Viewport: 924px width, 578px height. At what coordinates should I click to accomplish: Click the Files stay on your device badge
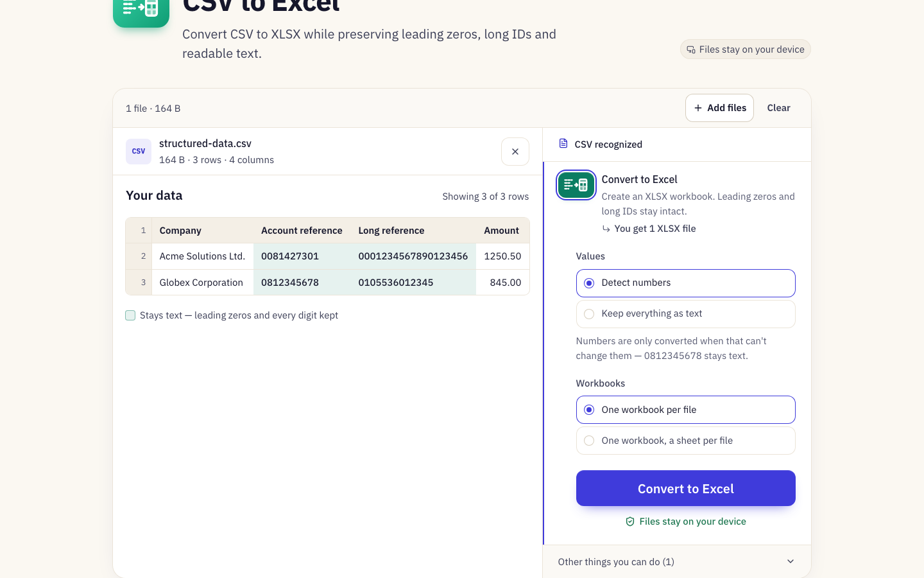point(746,49)
